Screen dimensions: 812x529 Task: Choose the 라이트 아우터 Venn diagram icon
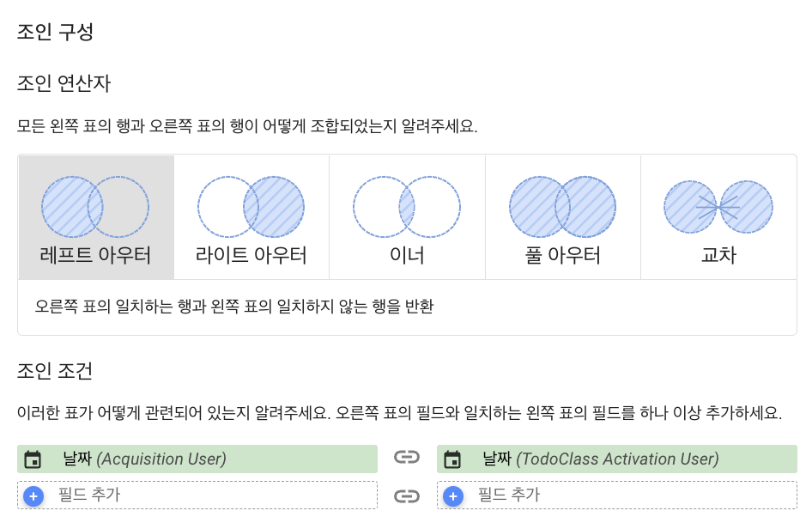(251, 207)
